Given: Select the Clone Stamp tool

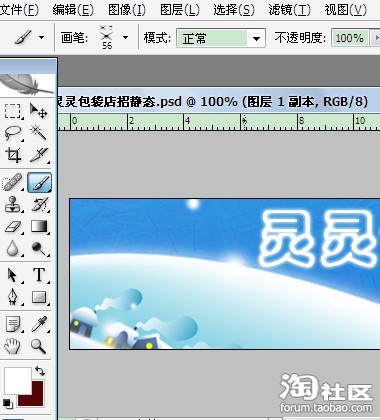Looking at the screenshot, I should pyautogui.click(x=13, y=204).
